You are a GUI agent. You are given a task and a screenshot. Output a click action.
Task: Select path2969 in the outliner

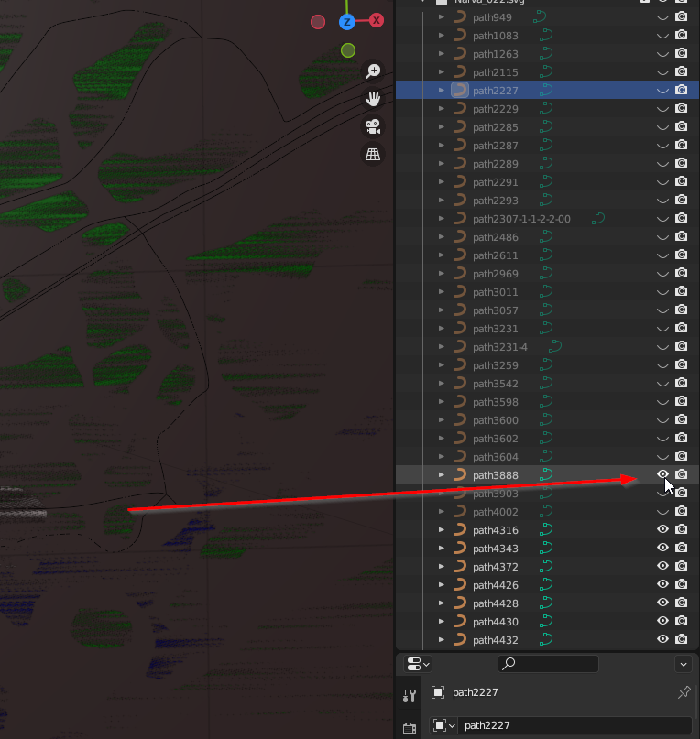(x=496, y=274)
